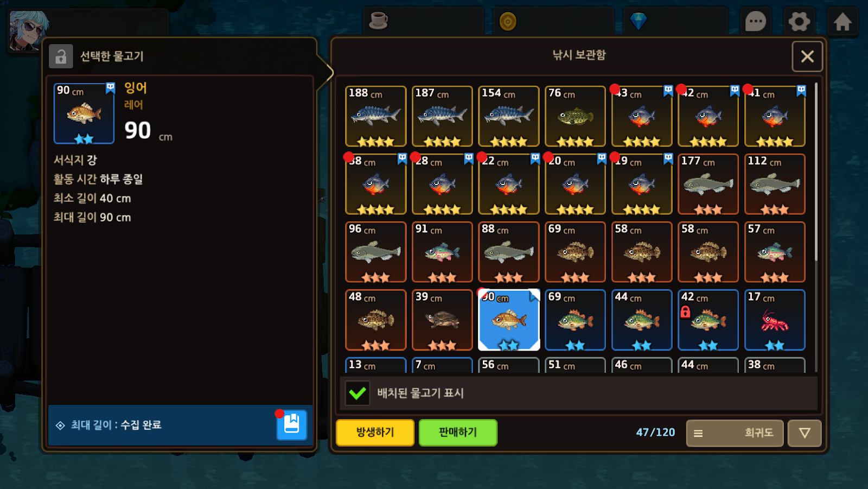The image size is (868, 489).
Task: Open the settings gear icon
Action: [x=799, y=22]
